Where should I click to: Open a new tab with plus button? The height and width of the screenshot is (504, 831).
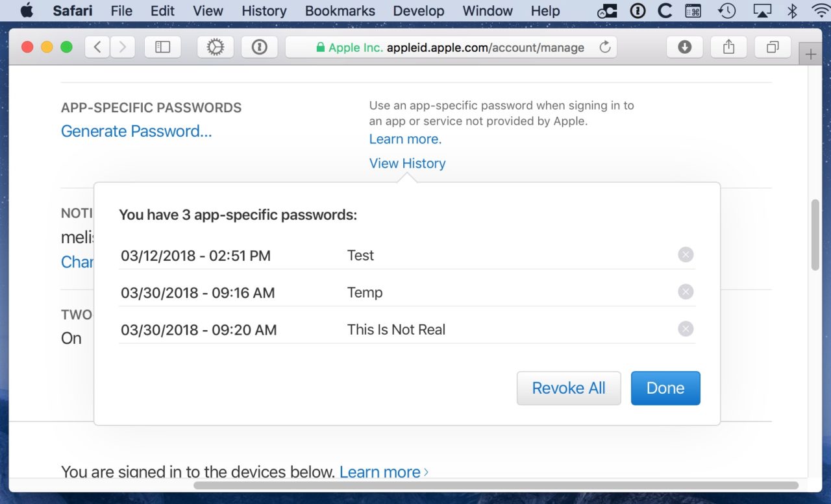coord(810,55)
